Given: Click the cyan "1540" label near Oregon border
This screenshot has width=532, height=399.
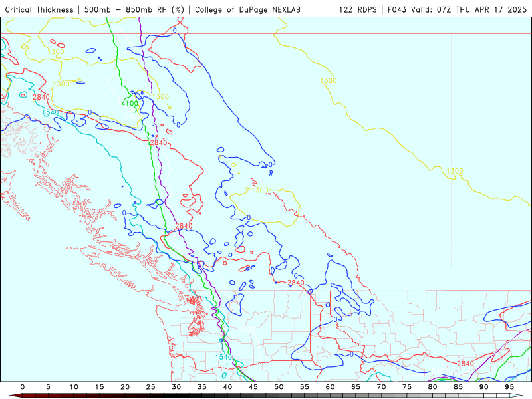Looking at the screenshot, I should click(x=223, y=357).
